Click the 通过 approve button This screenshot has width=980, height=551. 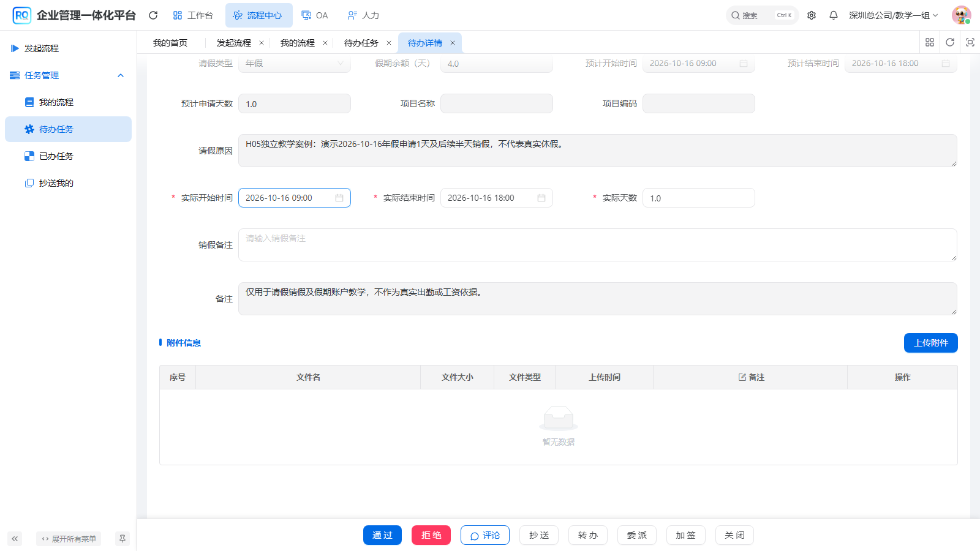[x=382, y=535]
